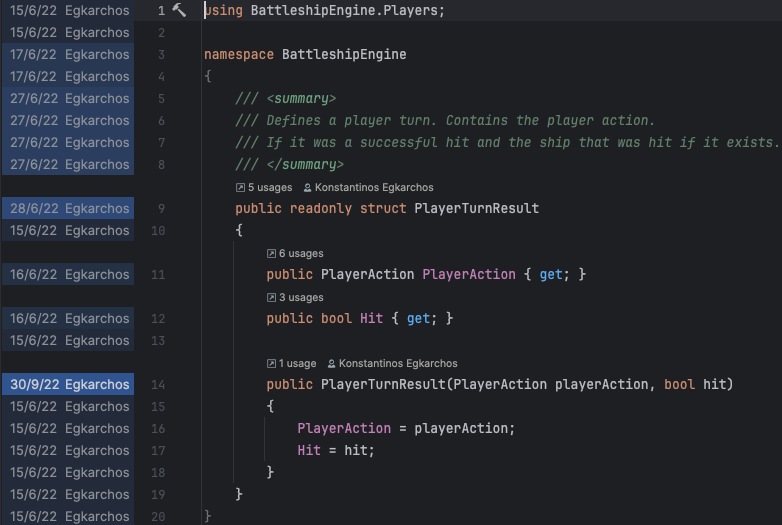782x525 pixels.
Task: Click the 'Hit' property name on line 12
Action: (371, 318)
